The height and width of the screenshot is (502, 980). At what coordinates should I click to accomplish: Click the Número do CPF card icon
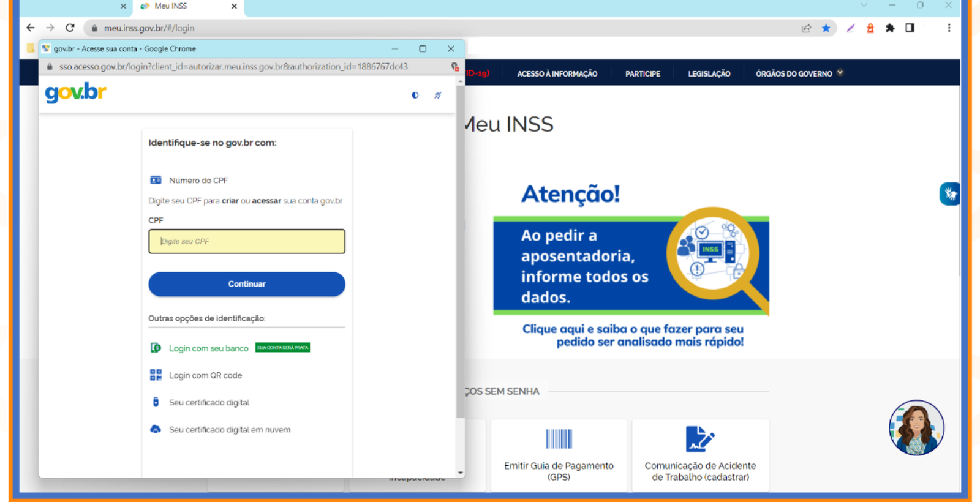point(156,180)
